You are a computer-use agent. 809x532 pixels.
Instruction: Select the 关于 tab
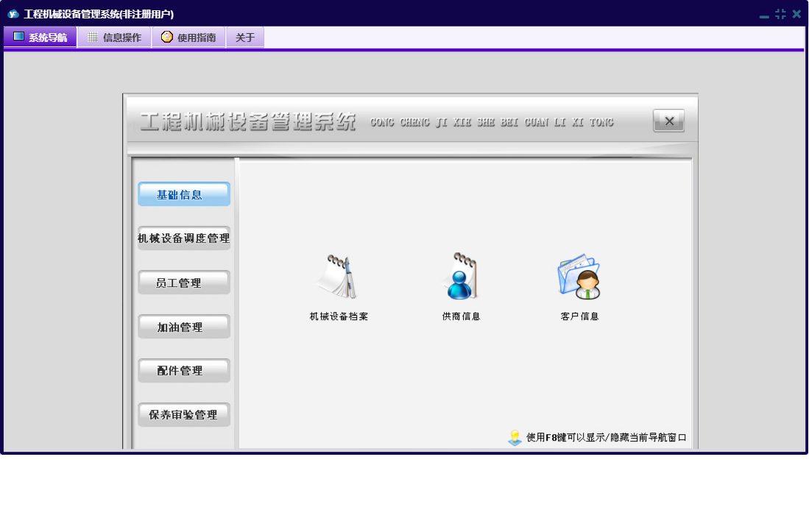pyautogui.click(x=245, y=38)
